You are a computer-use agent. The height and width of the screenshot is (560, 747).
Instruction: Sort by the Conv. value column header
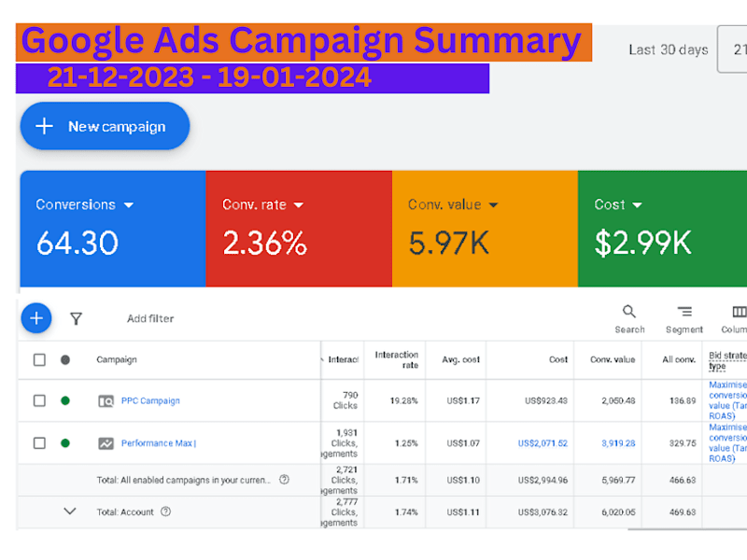pyautogui.click(x=613, y=359)
